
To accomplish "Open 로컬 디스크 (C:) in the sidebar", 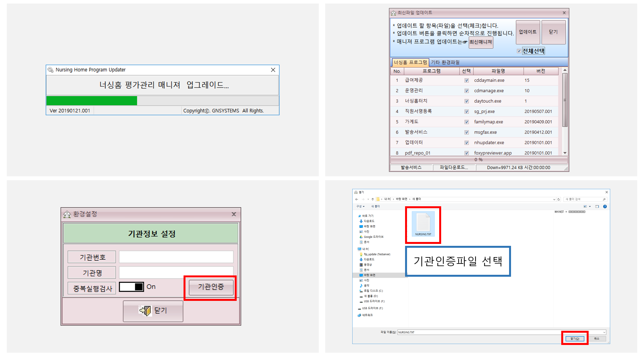I will point(373,291).
